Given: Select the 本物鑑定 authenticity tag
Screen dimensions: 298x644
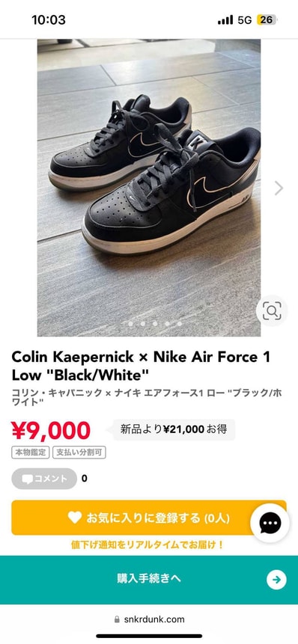Looking at the screenshot, I should pos(31,453).
